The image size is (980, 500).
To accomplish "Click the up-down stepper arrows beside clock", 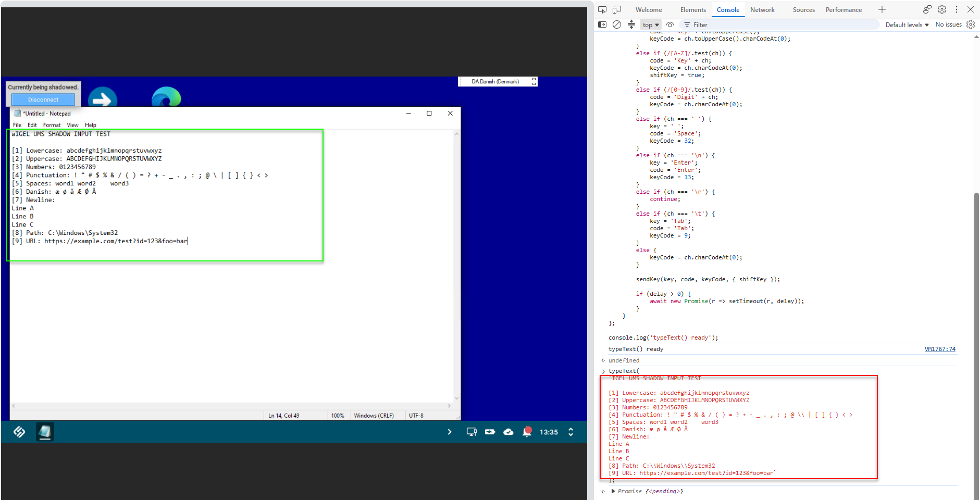I will pos(570,432).
